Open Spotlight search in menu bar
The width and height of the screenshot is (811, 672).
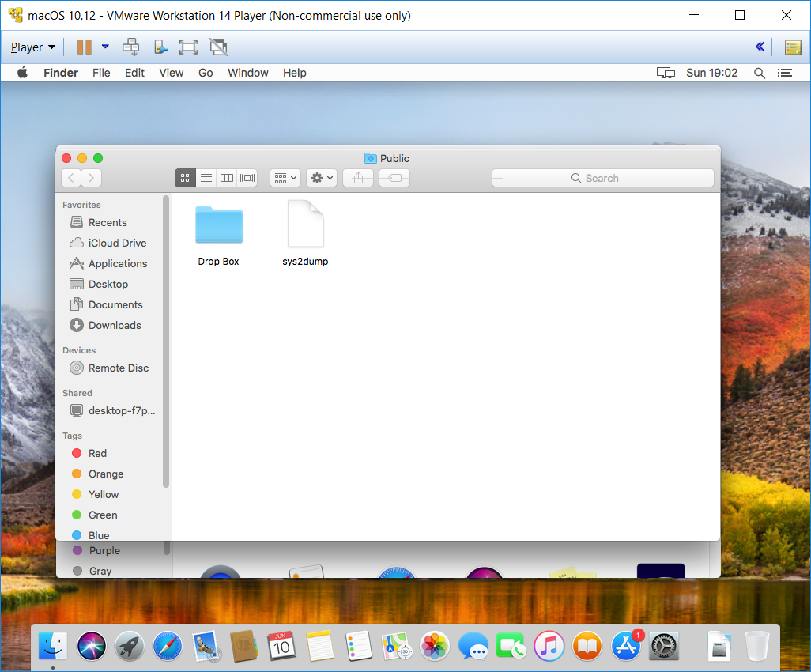pos(760,73)
